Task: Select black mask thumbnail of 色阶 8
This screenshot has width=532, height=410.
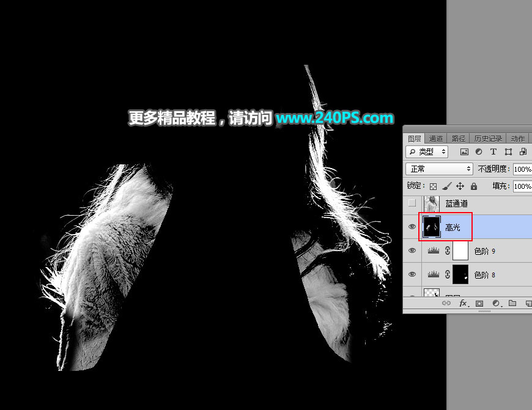Action: 460,274
